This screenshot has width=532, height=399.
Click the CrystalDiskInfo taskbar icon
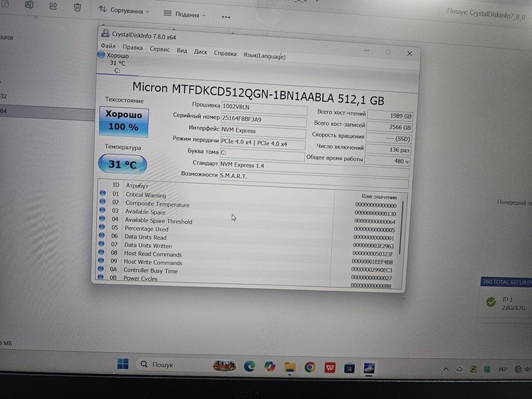[x=369, y=368]
